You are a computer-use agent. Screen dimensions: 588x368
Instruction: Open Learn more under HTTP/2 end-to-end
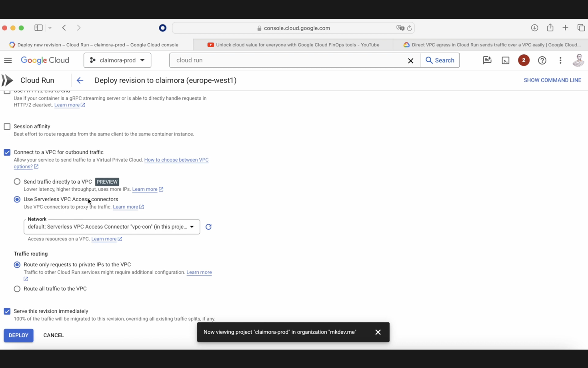point(70,105)
